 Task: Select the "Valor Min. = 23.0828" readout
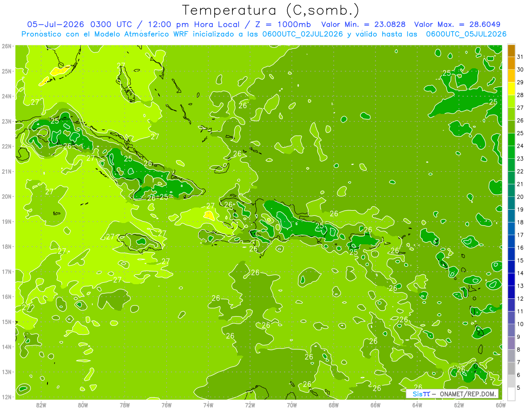364,24
